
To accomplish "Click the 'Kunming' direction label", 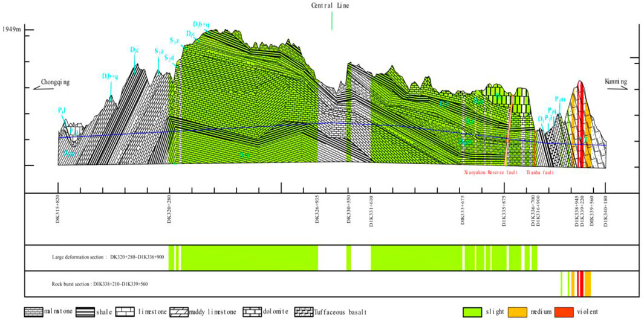I will (616, 82).
